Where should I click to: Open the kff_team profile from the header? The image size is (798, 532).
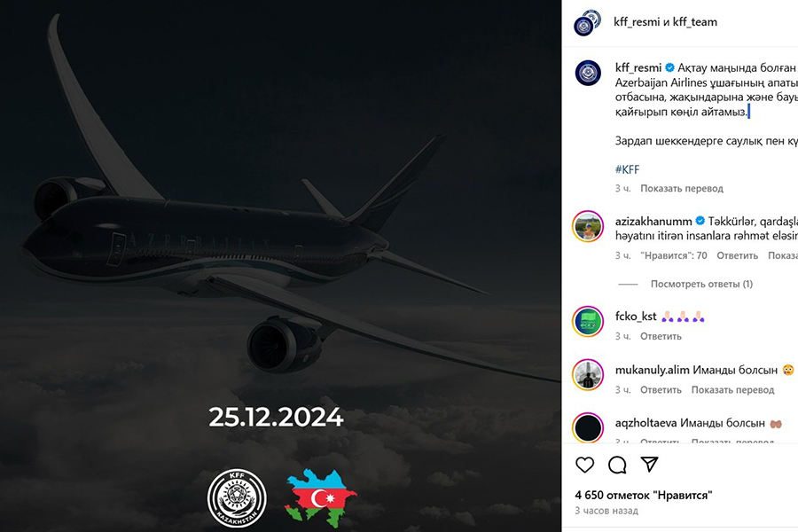tap(694, 22)
